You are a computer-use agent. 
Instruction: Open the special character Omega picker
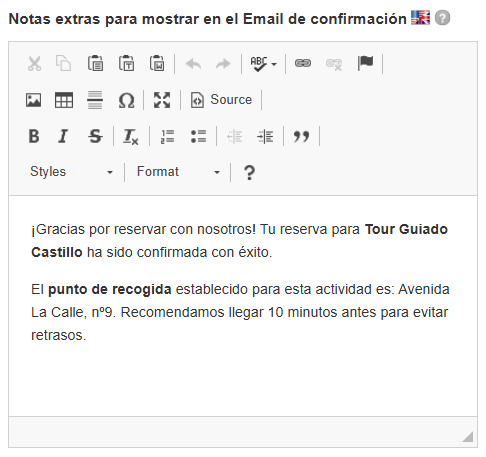[x=126, y=100]
